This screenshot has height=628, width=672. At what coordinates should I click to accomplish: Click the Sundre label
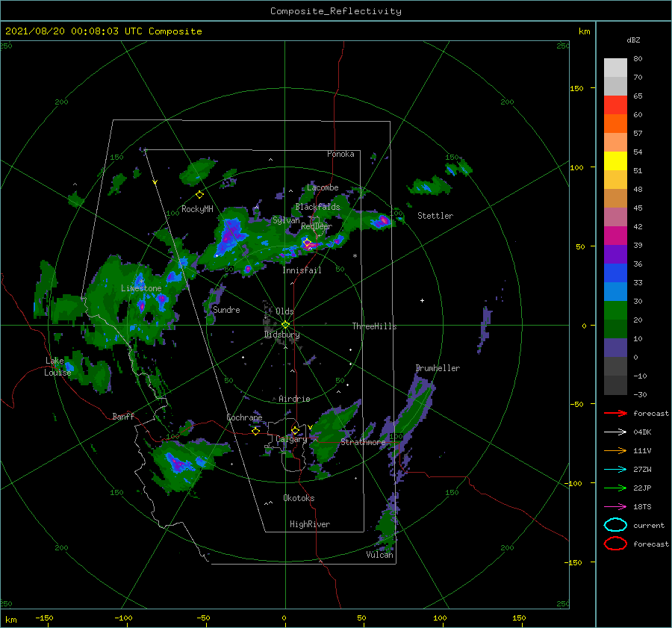point(226,309)
